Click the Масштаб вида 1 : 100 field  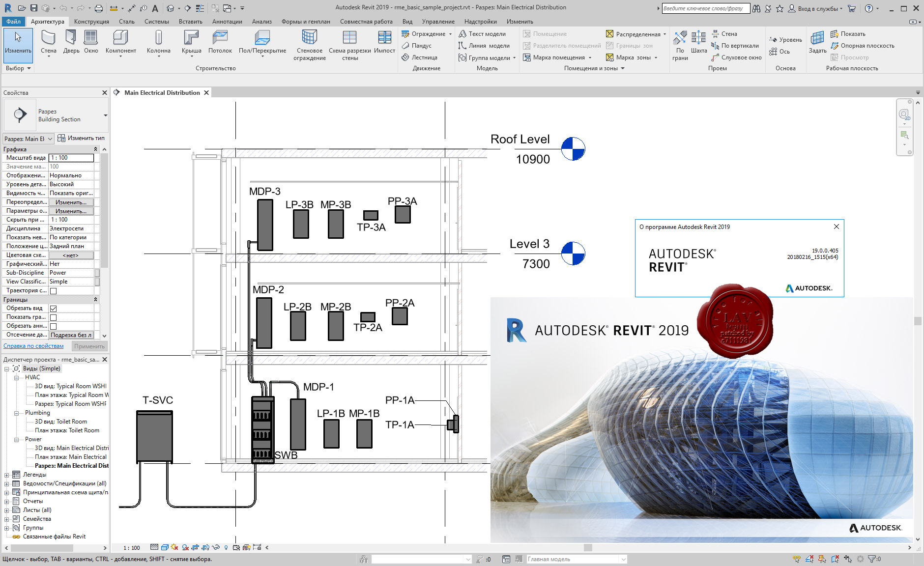coord(71,158)
